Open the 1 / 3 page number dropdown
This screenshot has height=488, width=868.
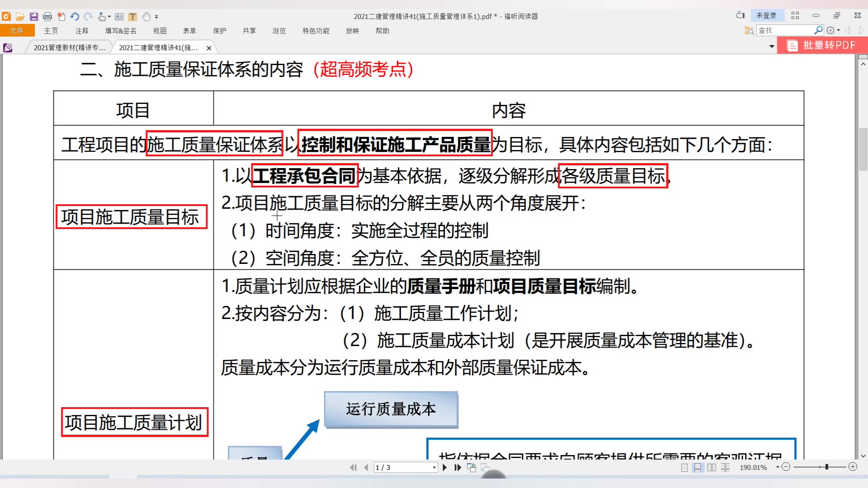[434, 467]
